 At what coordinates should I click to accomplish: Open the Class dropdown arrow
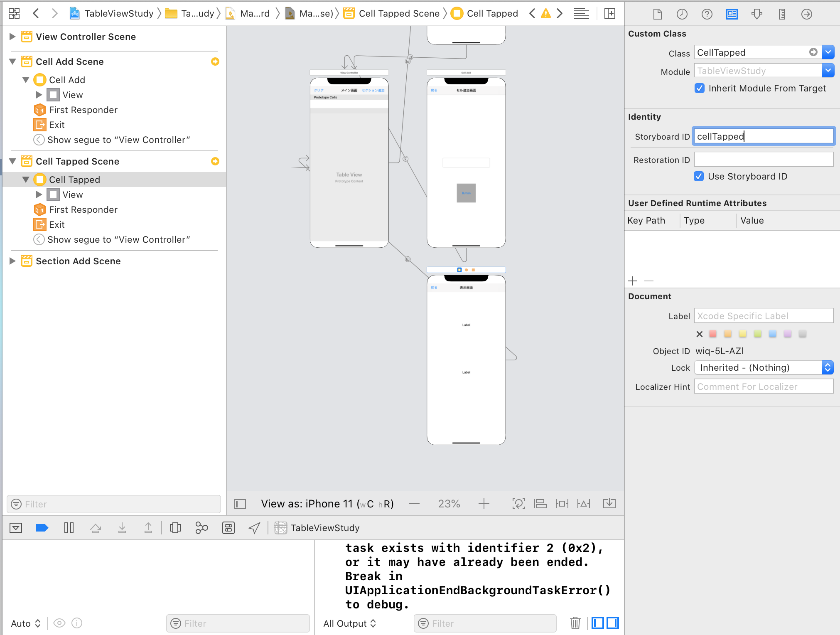(828, 52)
